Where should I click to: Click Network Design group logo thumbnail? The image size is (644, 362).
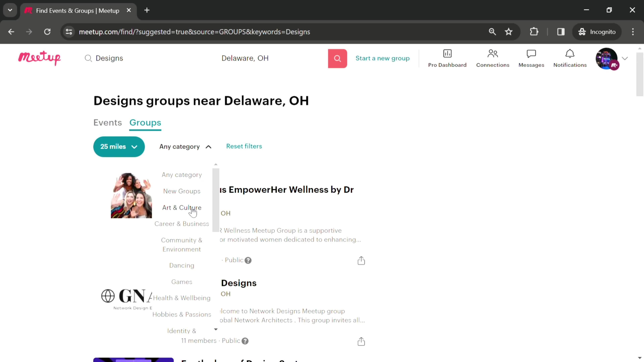[126, 299]
